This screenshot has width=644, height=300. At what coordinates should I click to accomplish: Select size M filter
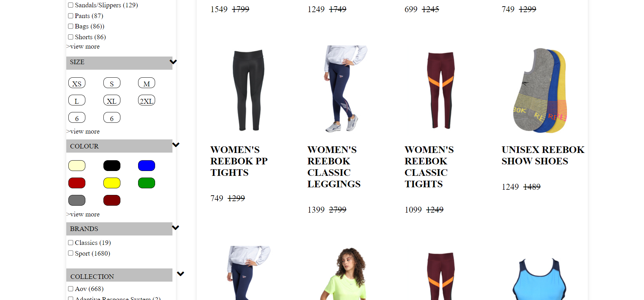click(x=146, y=83)
